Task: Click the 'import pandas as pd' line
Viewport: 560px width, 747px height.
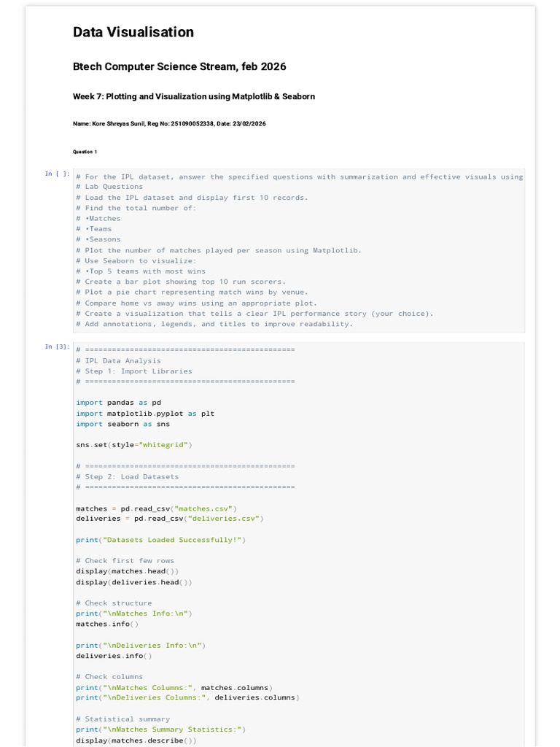Action: tap(119, 403)
